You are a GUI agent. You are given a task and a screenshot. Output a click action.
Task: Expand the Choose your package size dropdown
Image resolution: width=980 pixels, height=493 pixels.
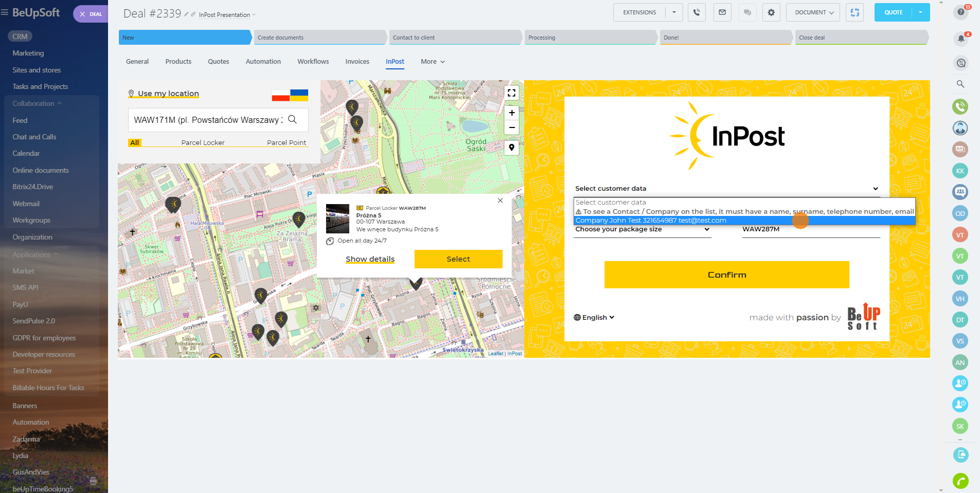tap(642, 229)
